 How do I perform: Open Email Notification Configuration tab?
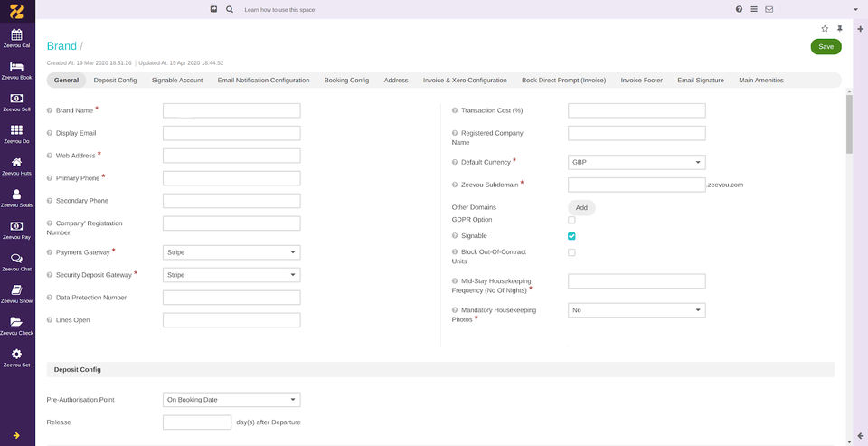point(263,81)
